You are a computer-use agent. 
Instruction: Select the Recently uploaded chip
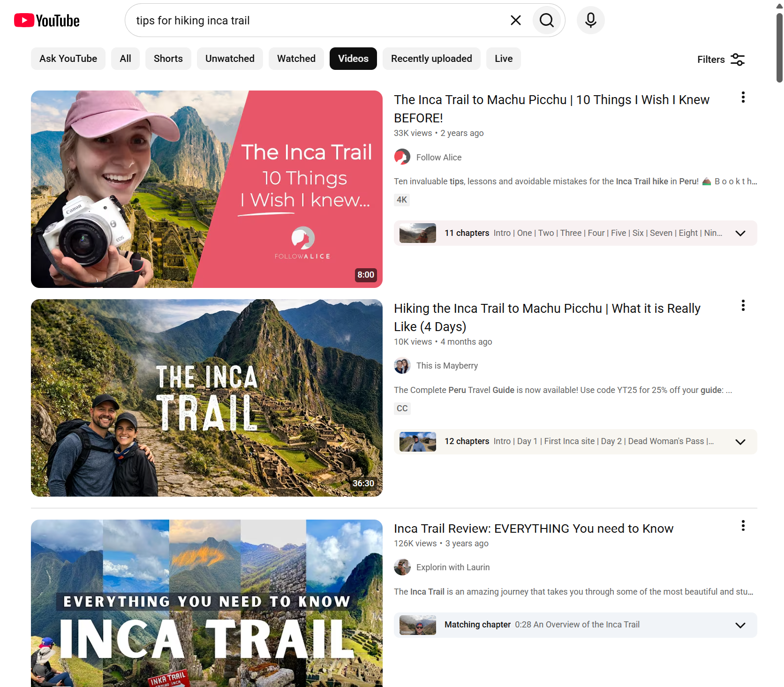coord(431,59)
